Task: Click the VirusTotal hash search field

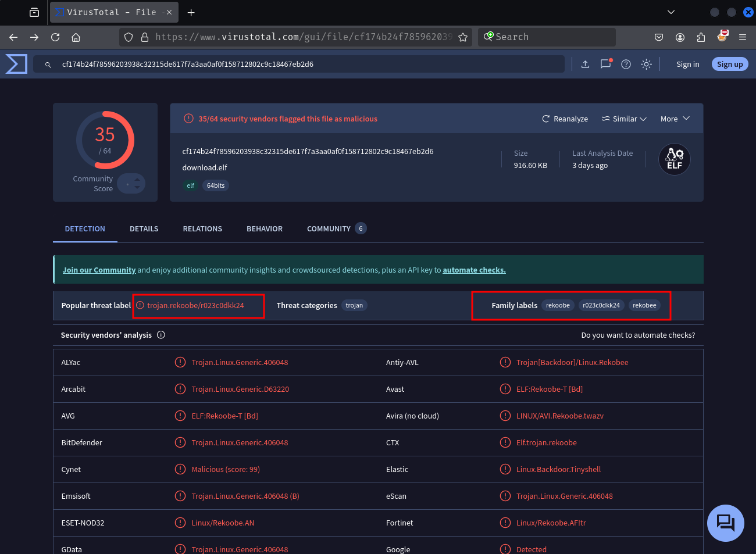Action: (302, 65)
